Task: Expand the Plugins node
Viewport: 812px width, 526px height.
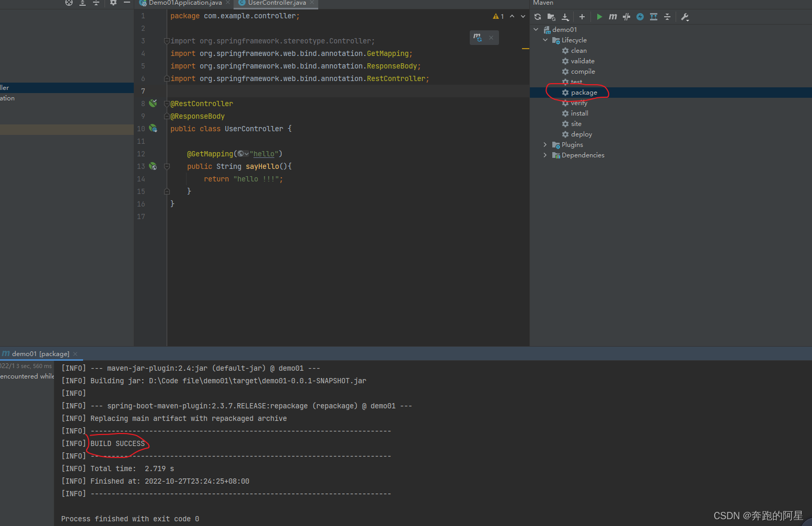Action: pos(546,145)
